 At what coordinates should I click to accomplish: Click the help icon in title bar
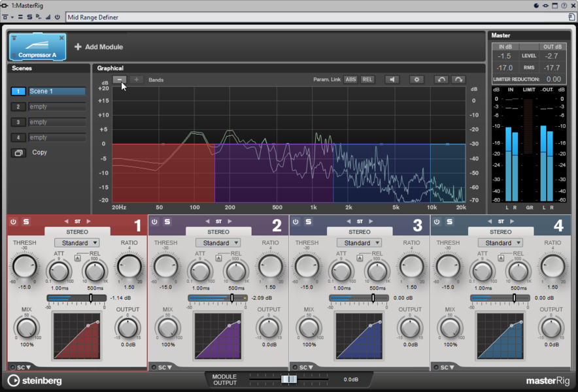click(564, 5)
